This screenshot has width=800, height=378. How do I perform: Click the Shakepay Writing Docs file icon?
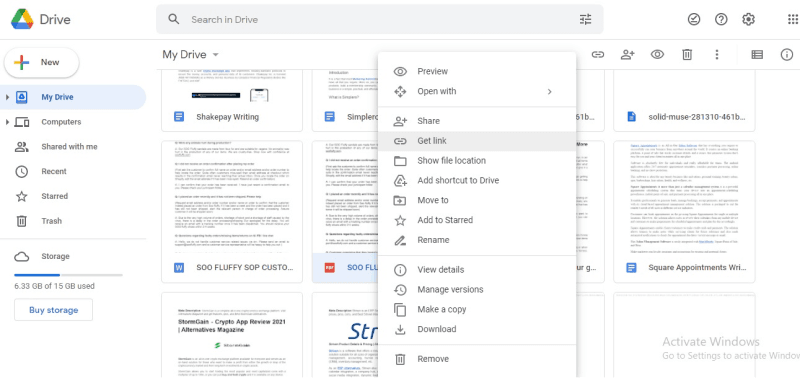pos(179,117)
